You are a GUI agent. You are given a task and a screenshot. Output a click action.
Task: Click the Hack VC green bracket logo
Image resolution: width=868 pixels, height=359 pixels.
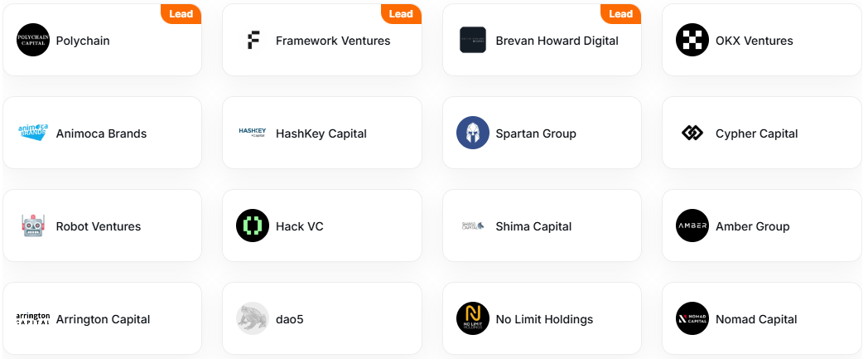[253, 226]
